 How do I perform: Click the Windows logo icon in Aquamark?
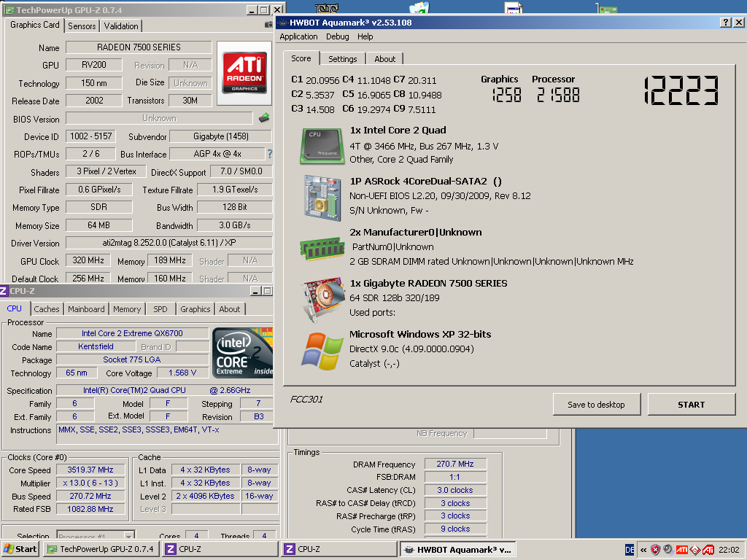click(x=322, y=351)
